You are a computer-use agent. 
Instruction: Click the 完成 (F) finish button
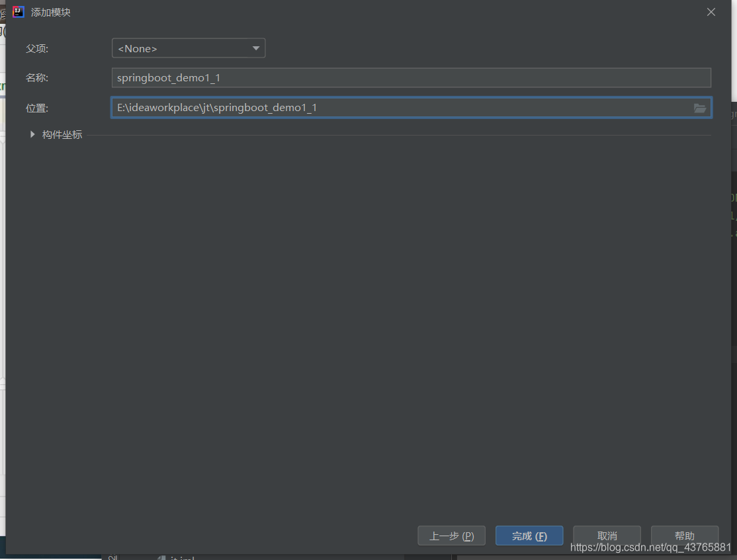[529, 536]
